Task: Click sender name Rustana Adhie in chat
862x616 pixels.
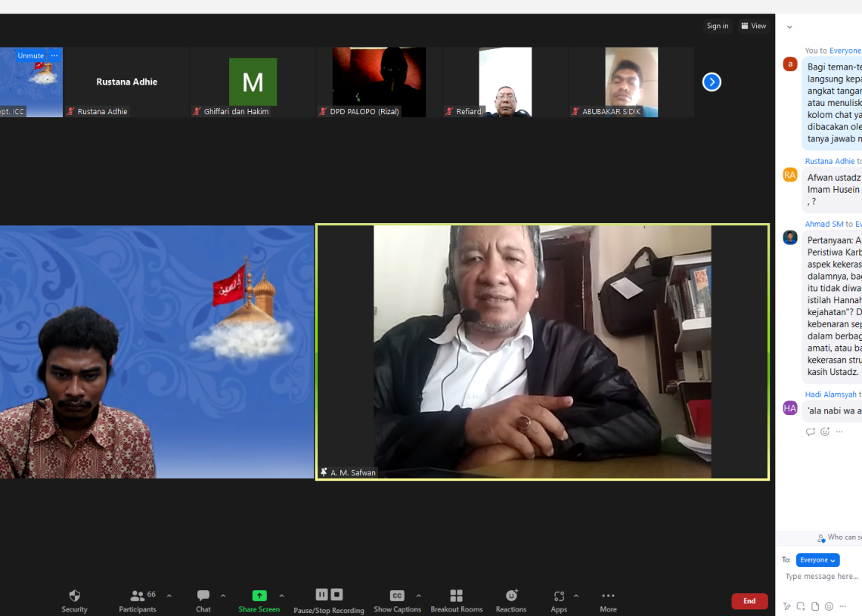Action: point(829,161)
